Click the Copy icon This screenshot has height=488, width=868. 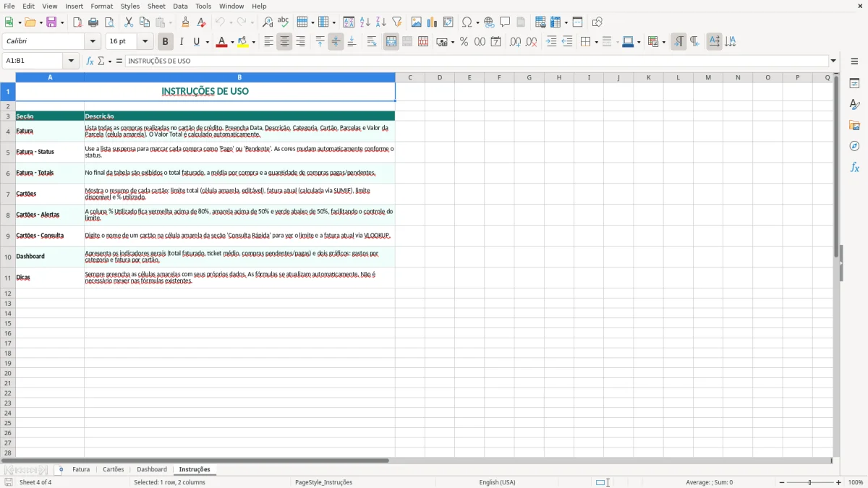pyautogui.click(x=145, y=22)
